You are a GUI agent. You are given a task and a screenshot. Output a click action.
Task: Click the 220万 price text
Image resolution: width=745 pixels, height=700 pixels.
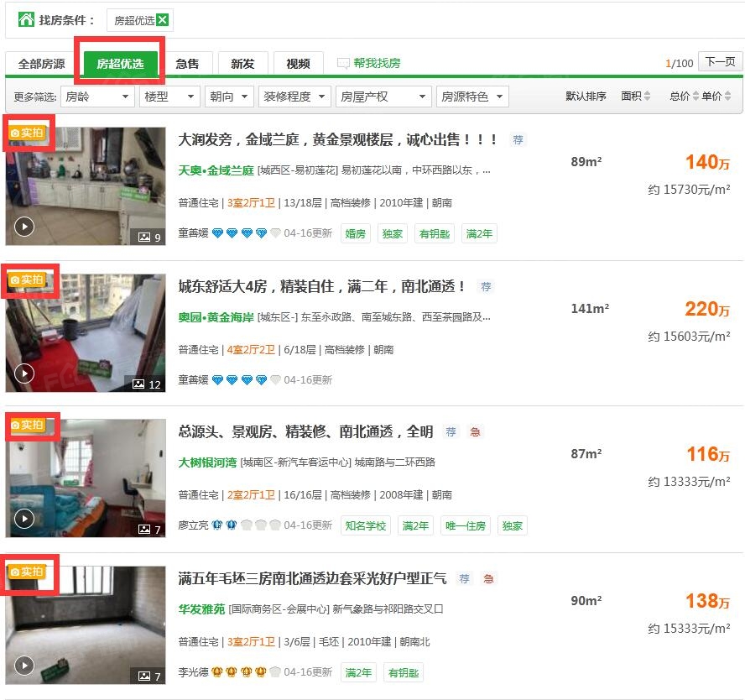coord(707,309)
